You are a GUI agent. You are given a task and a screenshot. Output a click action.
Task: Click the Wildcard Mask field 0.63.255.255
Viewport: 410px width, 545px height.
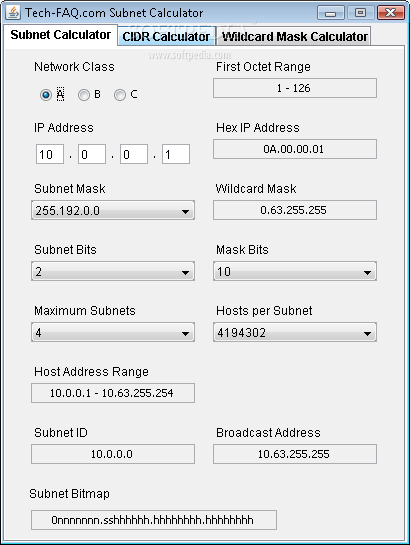pyautogui.click(x=295, y=210)
